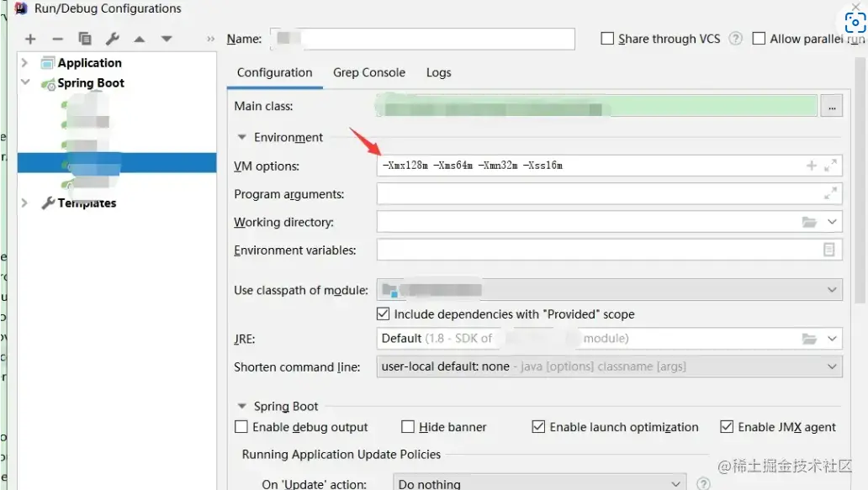Screen dimensions: 868x490
Task: Move configuration up arrow
Action: 140,39
